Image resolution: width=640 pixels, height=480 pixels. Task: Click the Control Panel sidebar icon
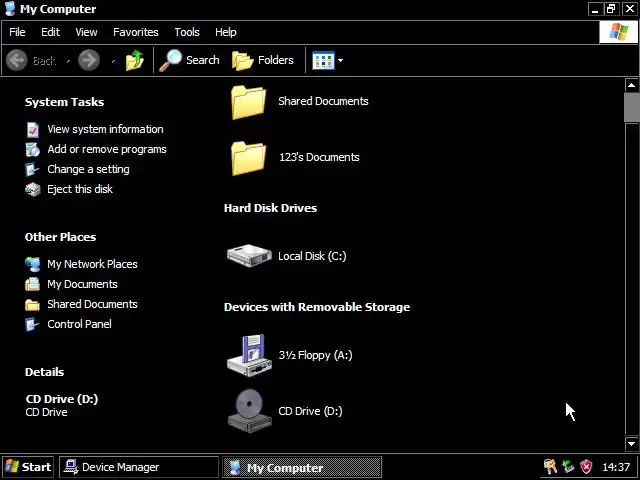pyautogui.click(x=33, y=324)
